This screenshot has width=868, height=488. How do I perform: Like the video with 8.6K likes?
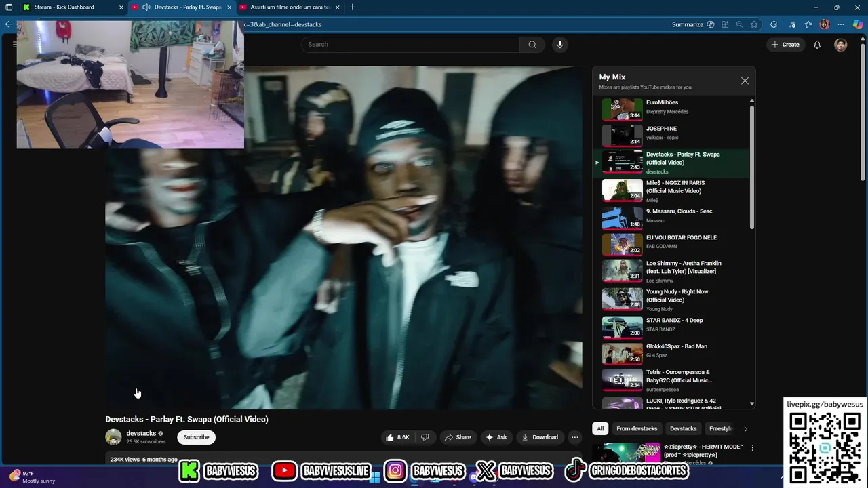tap(397, 437)
